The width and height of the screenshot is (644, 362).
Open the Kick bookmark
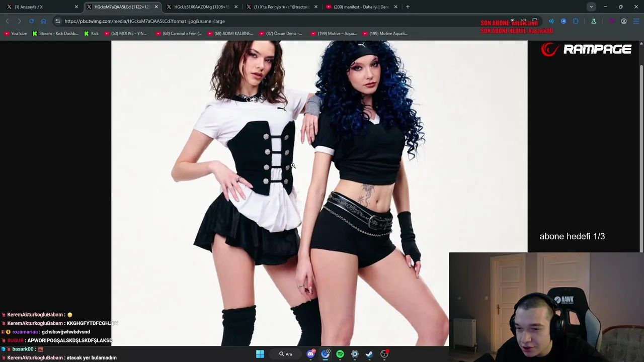click(x=92, y=33)
